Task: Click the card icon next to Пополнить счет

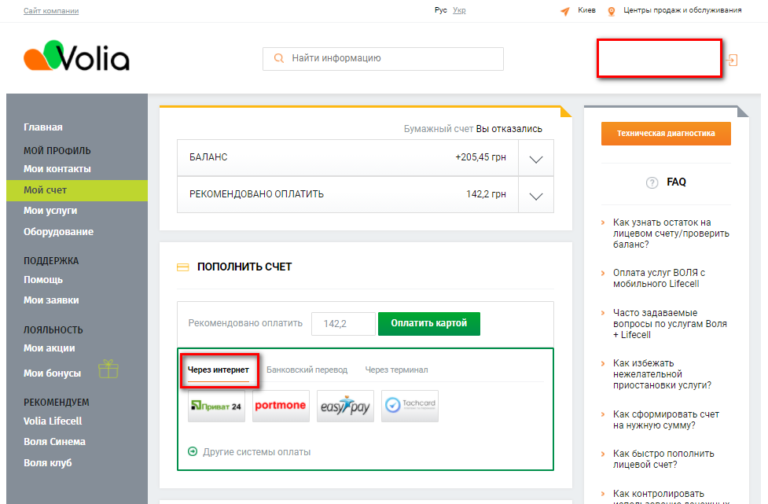Action: coord(183,267)
